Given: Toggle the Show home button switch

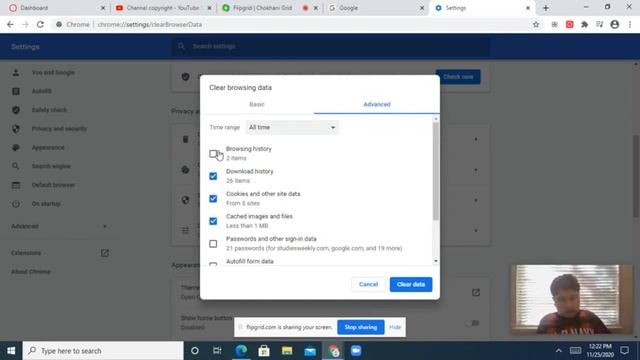Looking at the screenshot, I should click(473, 323).
